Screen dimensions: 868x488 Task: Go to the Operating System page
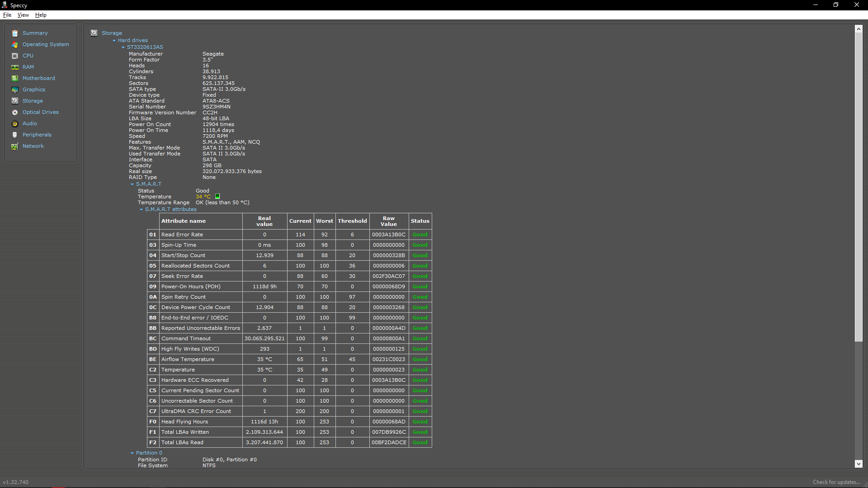[x=46, y=44]
